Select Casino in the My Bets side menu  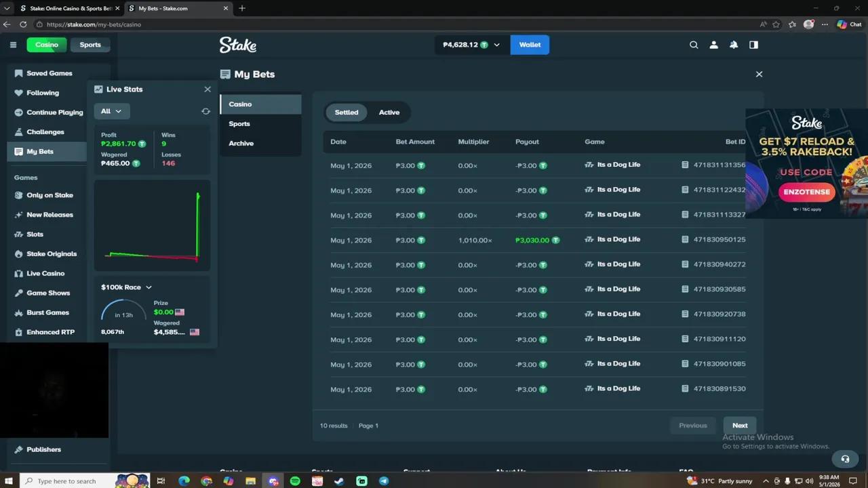click(260, 104)
